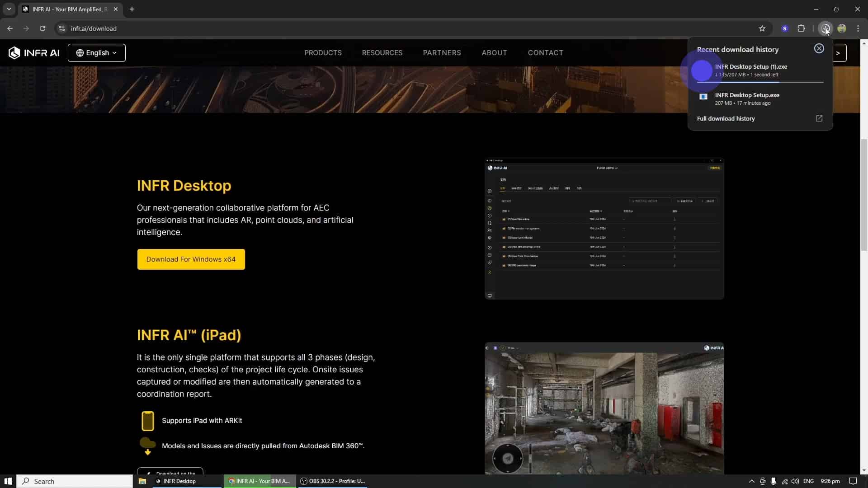The image size is (868, 488).
Task: Open the ABOUT menu
Action: tap(494, 53)
